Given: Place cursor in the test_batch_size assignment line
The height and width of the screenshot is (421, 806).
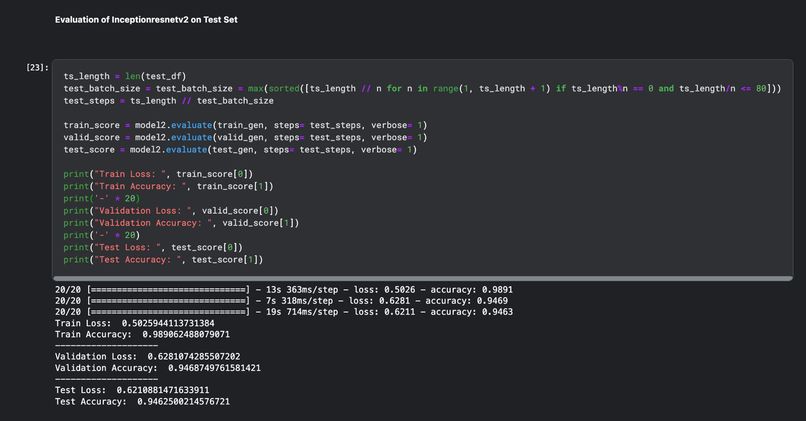Looking at the screenshot, I should point(422,88).
